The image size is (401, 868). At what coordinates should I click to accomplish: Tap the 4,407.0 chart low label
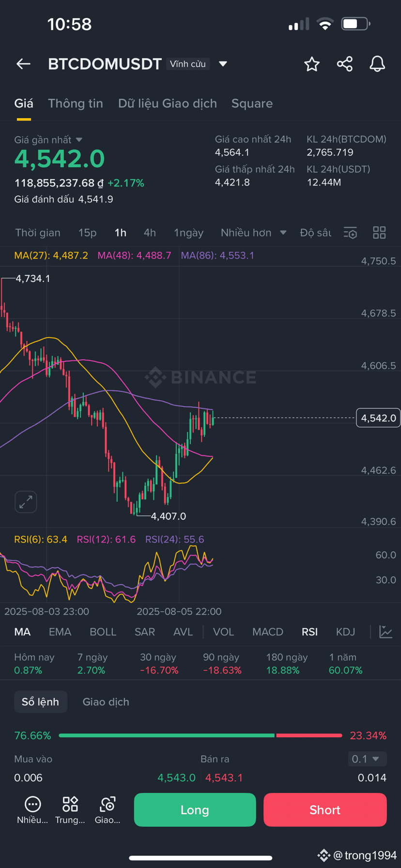tap(169, 516)
